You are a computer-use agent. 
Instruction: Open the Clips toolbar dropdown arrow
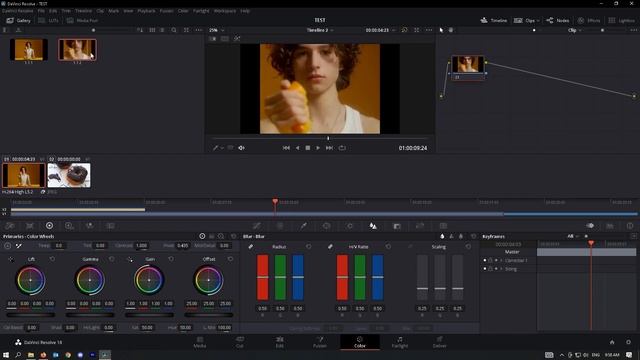[538, 20]
